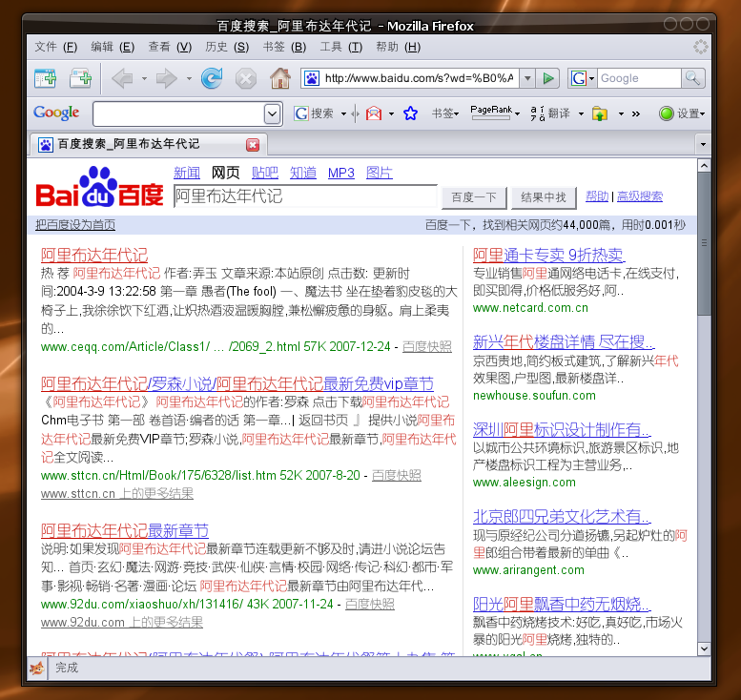Click the 百度一下 search button
This screenshot has width=741, height=700.
(x=474, y=197)
